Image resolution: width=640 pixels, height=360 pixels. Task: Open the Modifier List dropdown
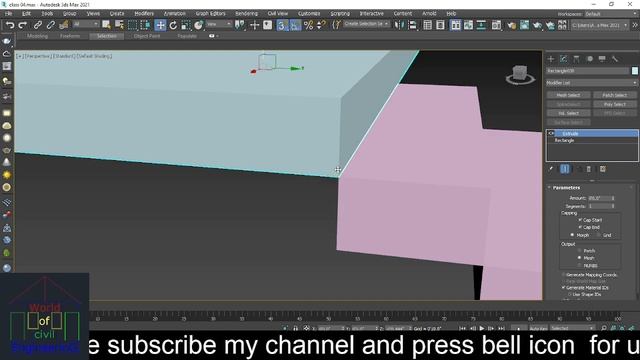[591, 83]
